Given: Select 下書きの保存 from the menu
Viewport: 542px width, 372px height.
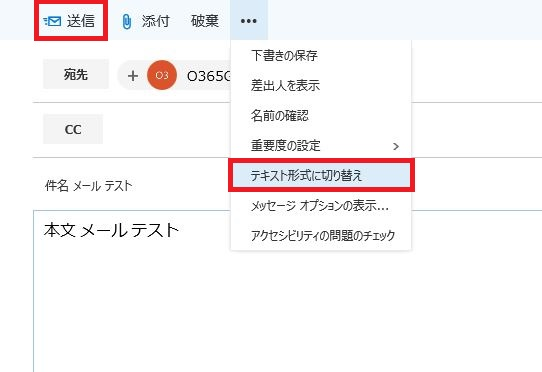Looking at the screenshot, I should pos(321,56).
